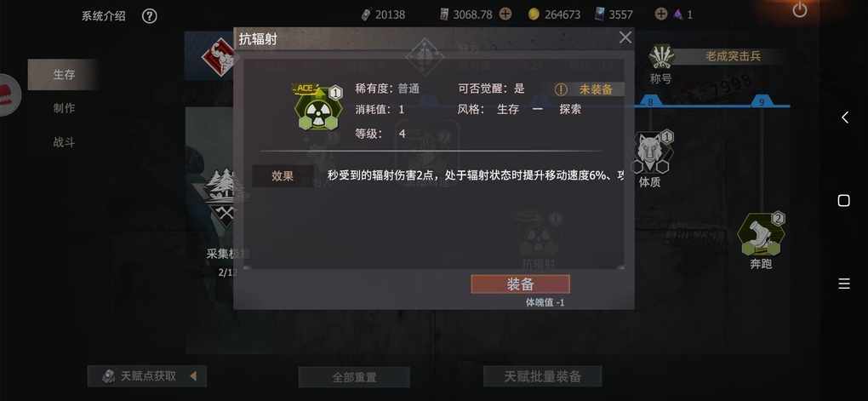868x401 pixels.
Task: Tap the gold coin currency icon
Action: (534, 15)
